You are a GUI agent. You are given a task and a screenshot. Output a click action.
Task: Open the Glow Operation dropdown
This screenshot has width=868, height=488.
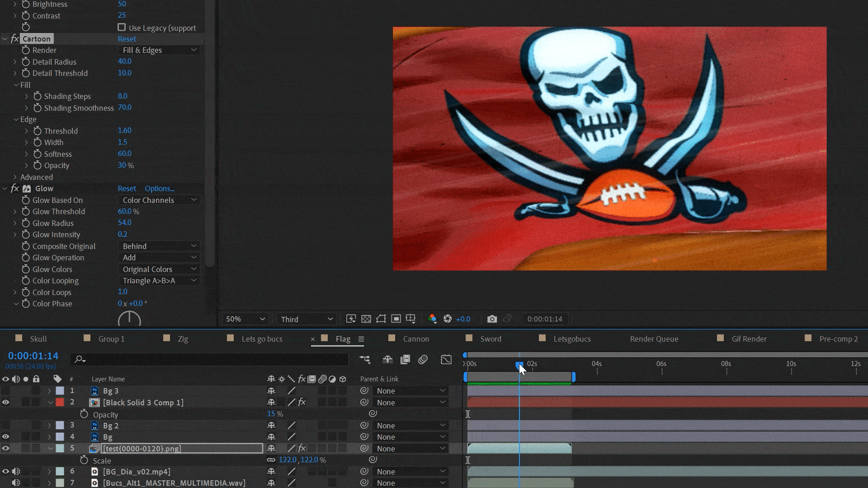[x=159, y=258]
